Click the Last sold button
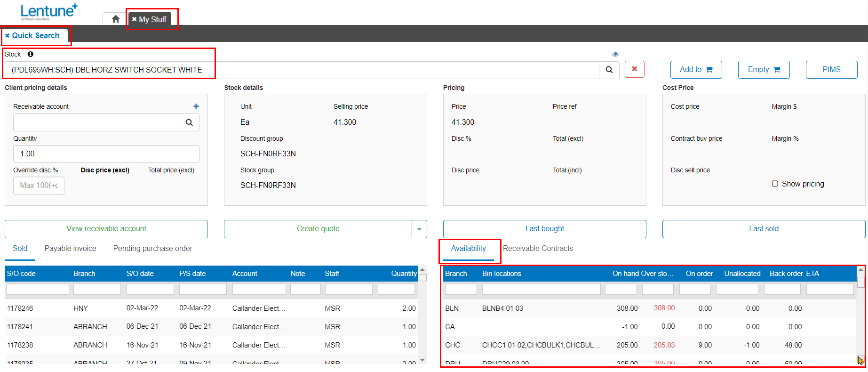This screenshot has width=868, height=372. 764,229
